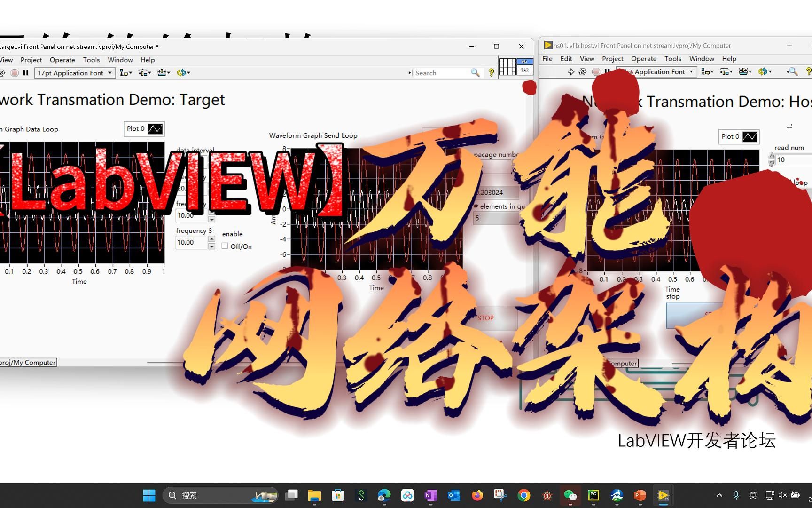Open 17pt Application Font dropdown in Target window
The height and width of the screenshot is (508, 812).
pyautogui.click(x=75, y=73)
